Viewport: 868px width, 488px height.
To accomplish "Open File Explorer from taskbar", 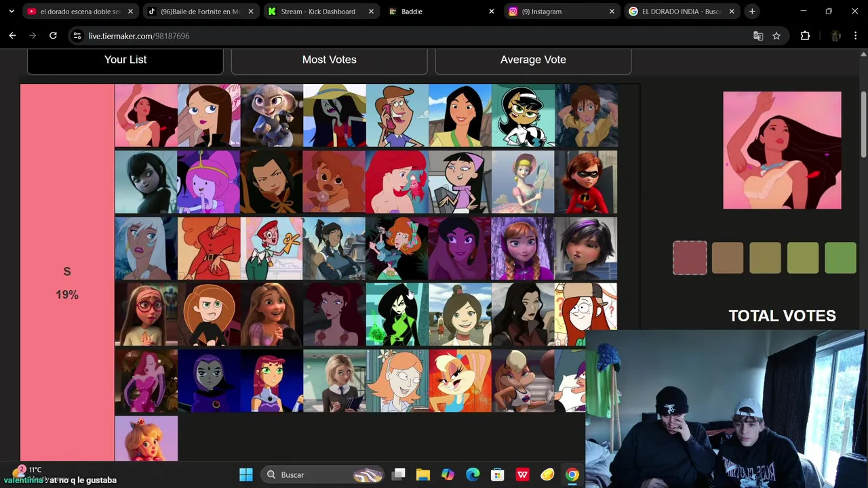I will pos(422,474).
